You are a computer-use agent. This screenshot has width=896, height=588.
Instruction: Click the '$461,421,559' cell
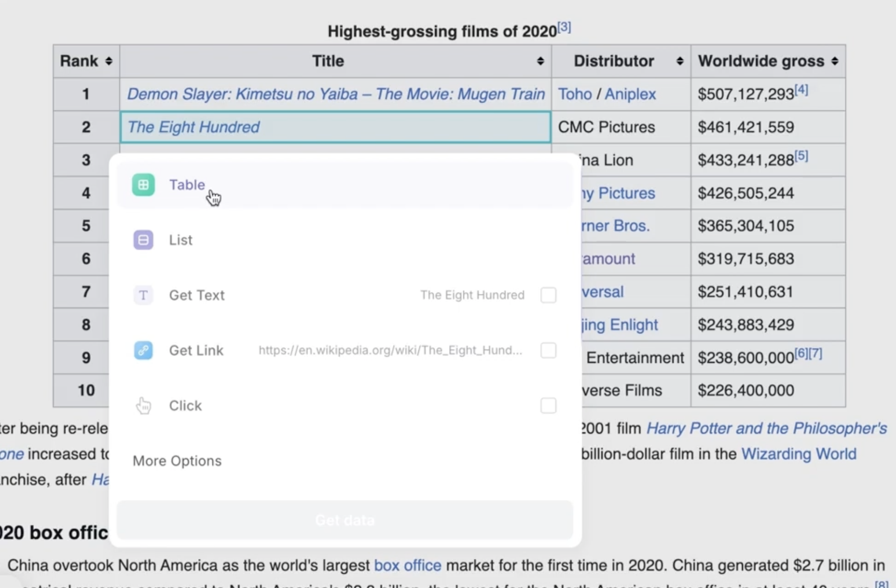[x=768, y=127]
